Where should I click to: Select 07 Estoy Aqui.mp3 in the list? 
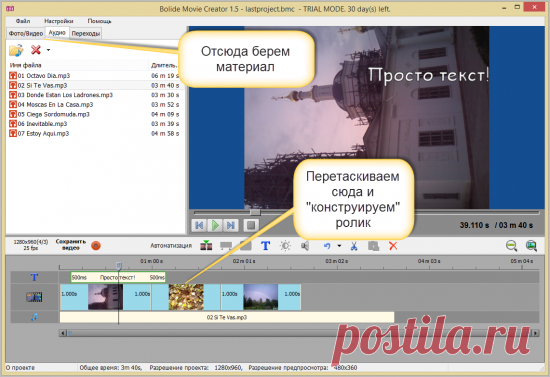(x=94, y=133)
